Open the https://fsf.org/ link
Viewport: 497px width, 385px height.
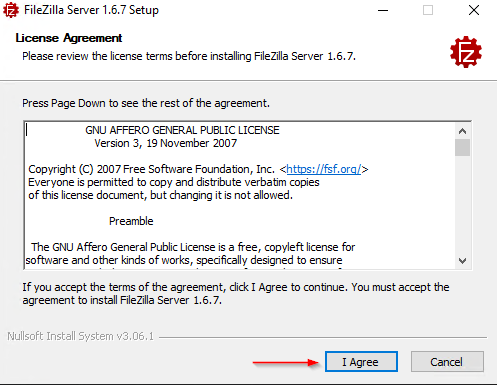324,169
